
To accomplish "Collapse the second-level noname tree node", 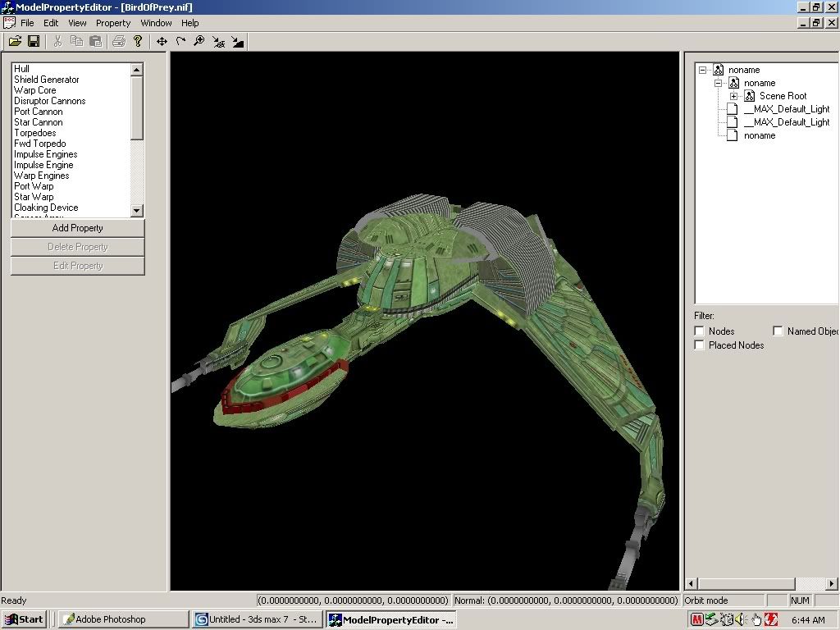I will [x=719, y=83].
